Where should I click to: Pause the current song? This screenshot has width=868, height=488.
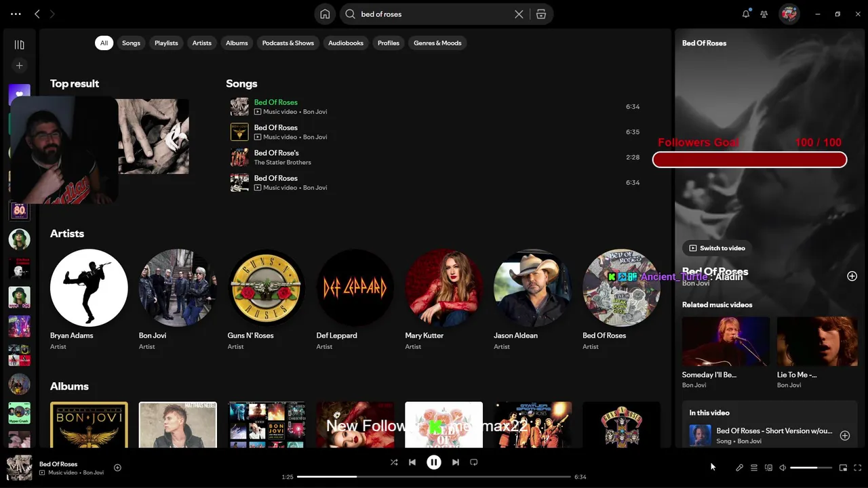click(434, 462)
